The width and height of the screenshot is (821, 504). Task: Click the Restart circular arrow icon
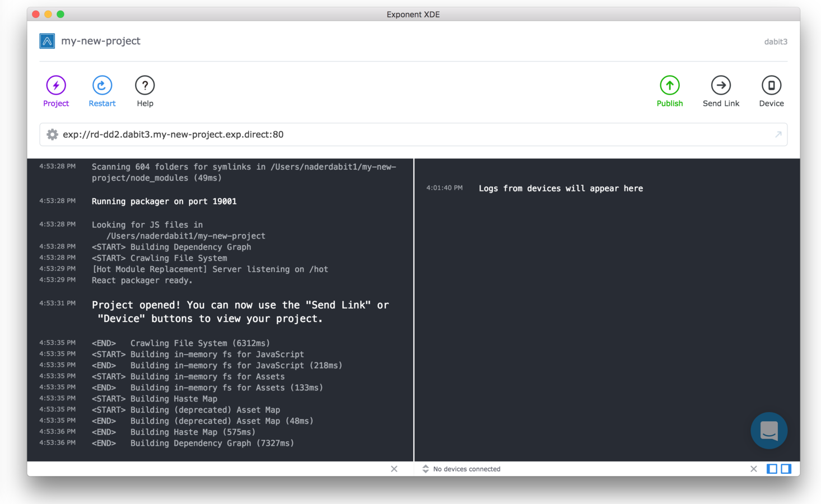point(102,86)
